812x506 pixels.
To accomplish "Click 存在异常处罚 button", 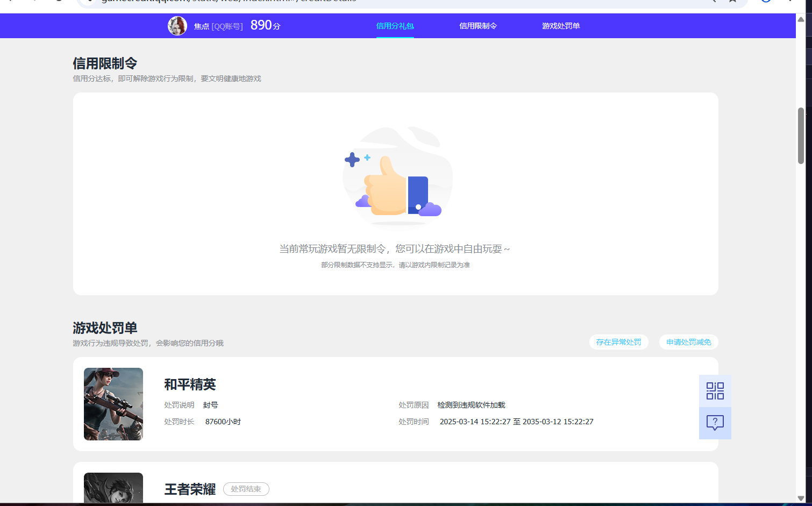I will click(619, 342).
